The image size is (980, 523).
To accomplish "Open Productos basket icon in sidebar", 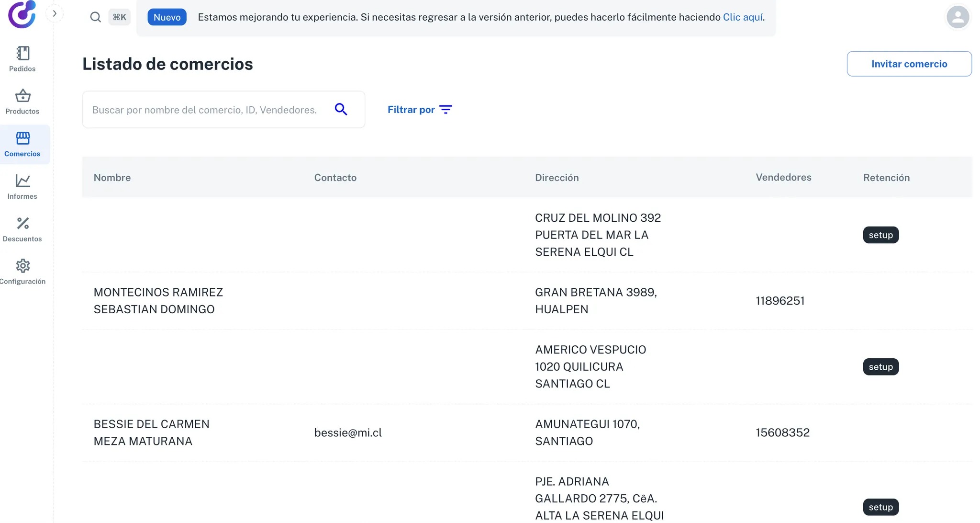I will 22,96.
